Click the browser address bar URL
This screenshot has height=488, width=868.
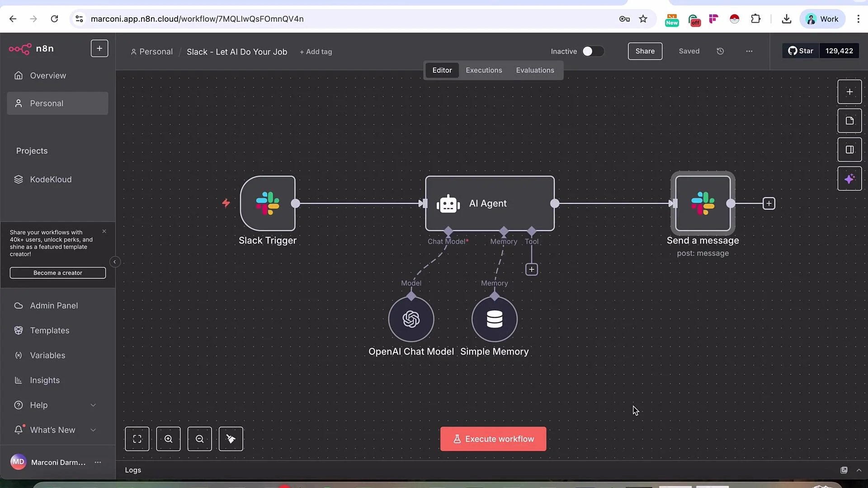click(197, 19)
